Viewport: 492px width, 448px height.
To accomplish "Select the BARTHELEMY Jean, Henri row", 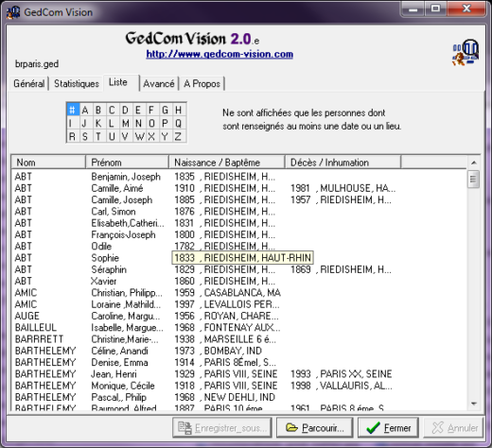I will tap(238, 374).
